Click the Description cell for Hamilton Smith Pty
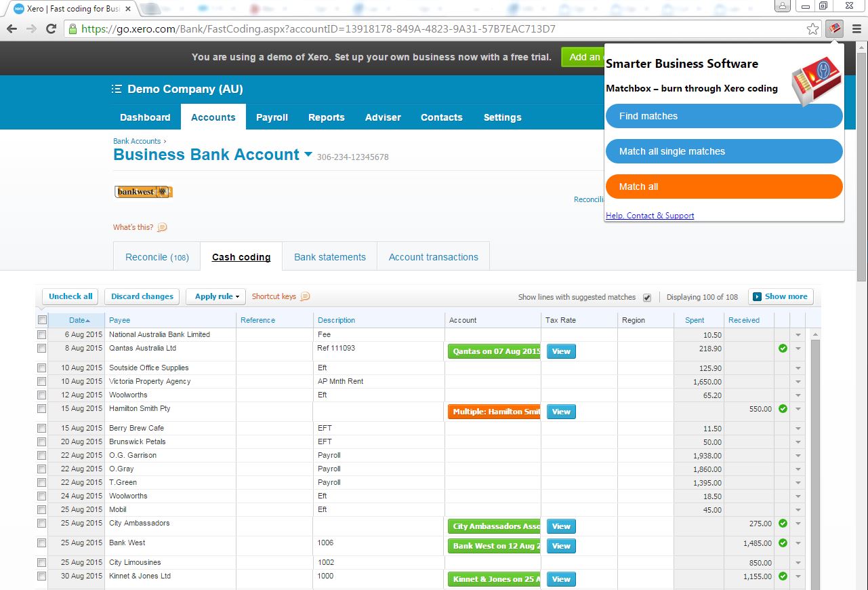This screenshot has height=590, width=868. pyautogui.click(x=379, y=412)
